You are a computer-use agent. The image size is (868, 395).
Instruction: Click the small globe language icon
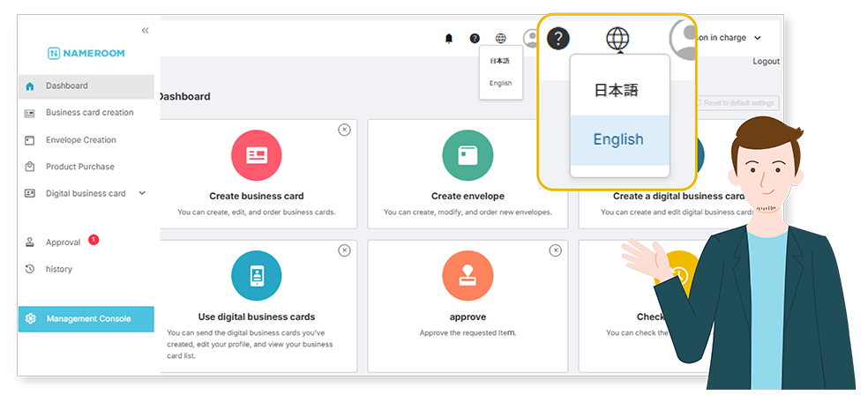[501, 39]
